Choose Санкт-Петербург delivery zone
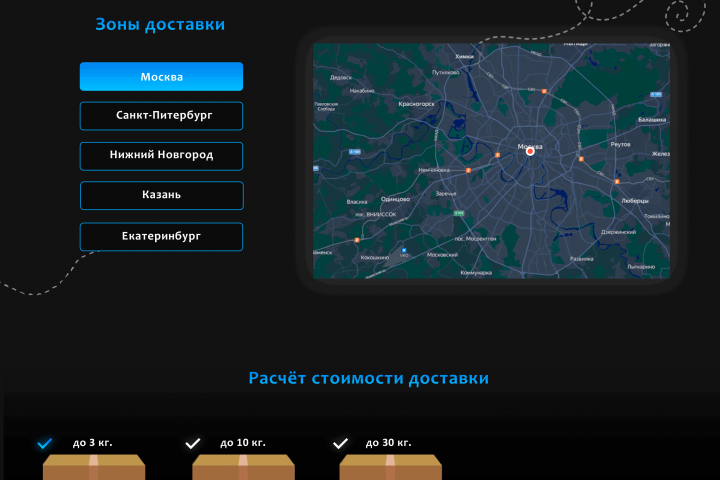This screenshot has width=720, height=480. point(161,116)
